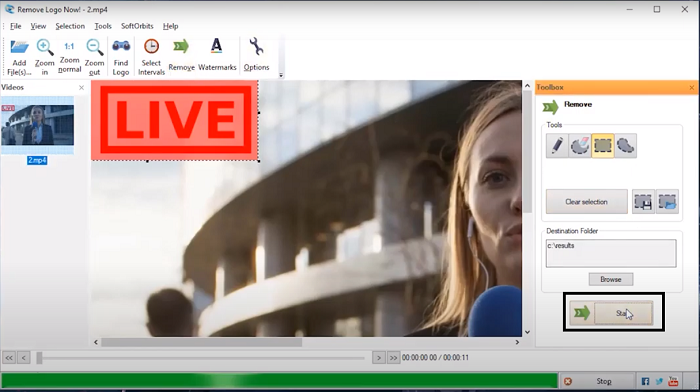This screenshot has height=392, width=700.
Task: Click the green progress bar
Action: [x=279, y=381]
